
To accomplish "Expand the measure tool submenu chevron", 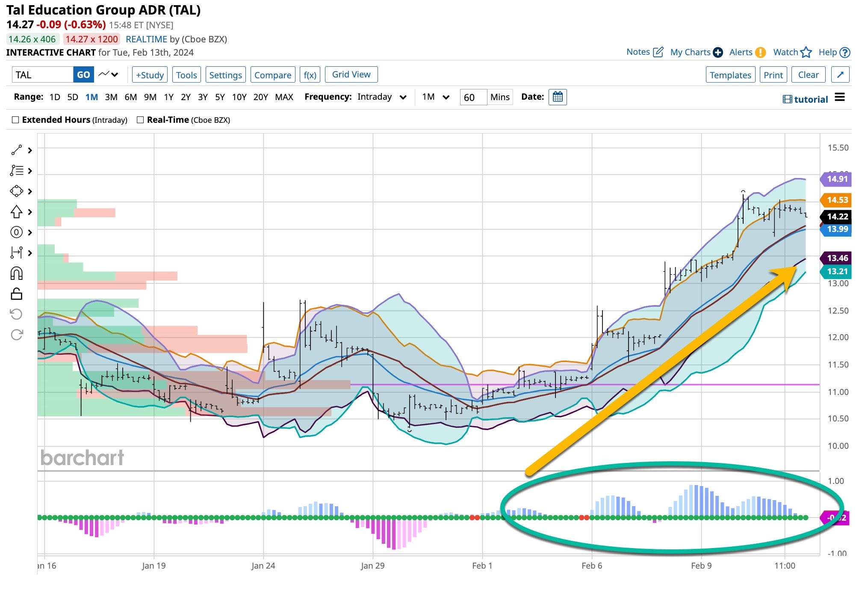I will [30, 253].
